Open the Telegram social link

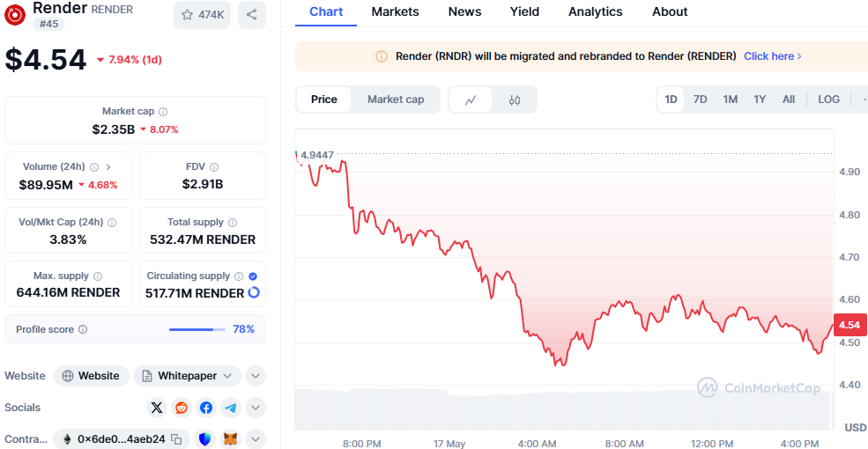[x=231, y=409]
